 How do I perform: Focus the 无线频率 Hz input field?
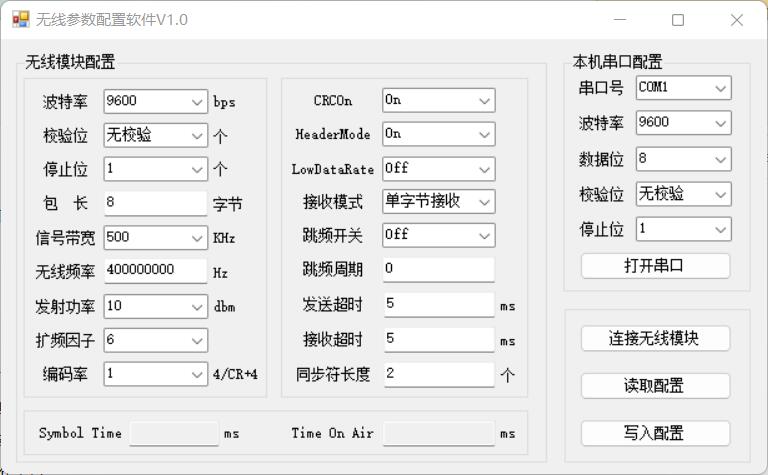pyautogui.click(x=155, y=270)
